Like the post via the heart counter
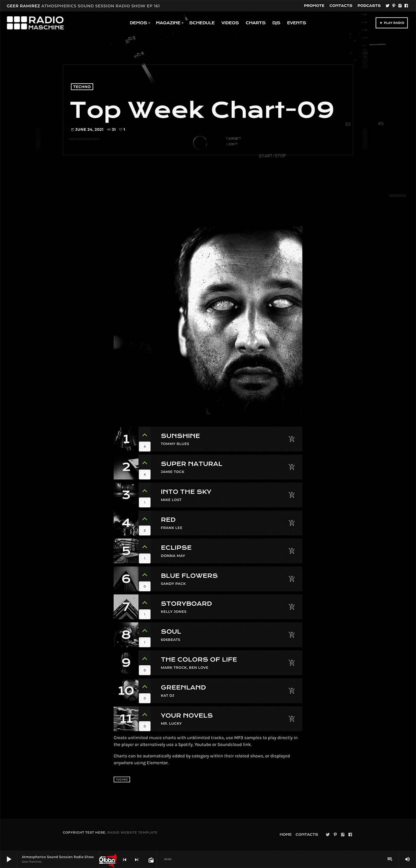This screenshot has height=868, width=416. click(x=122, y=130)
